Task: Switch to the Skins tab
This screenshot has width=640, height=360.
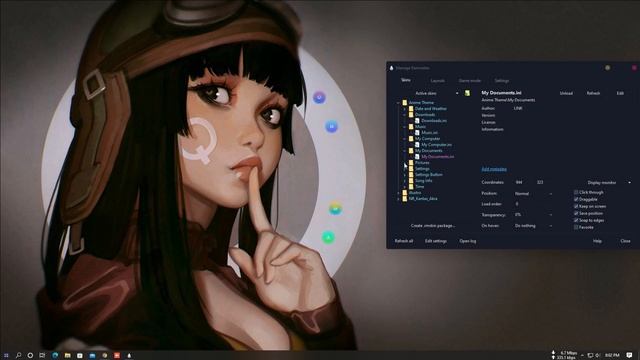Action: pos(406,80)
